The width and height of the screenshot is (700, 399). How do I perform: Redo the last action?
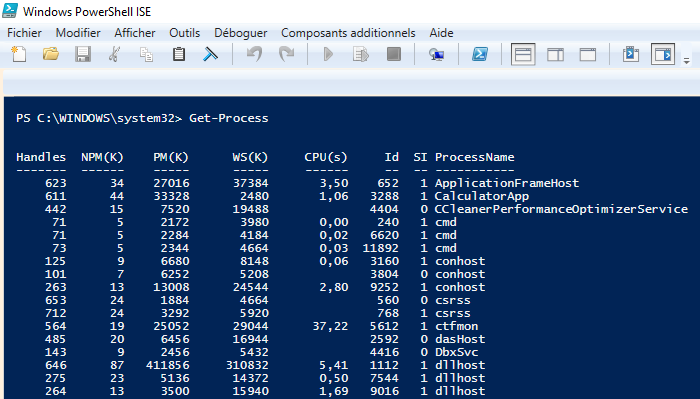(286, 54)
